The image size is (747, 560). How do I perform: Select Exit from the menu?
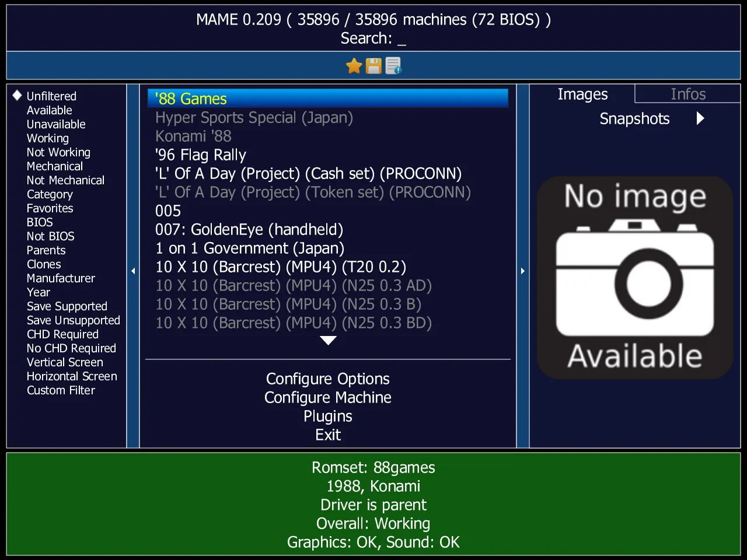pyautogui.click(x=327, y=435)
